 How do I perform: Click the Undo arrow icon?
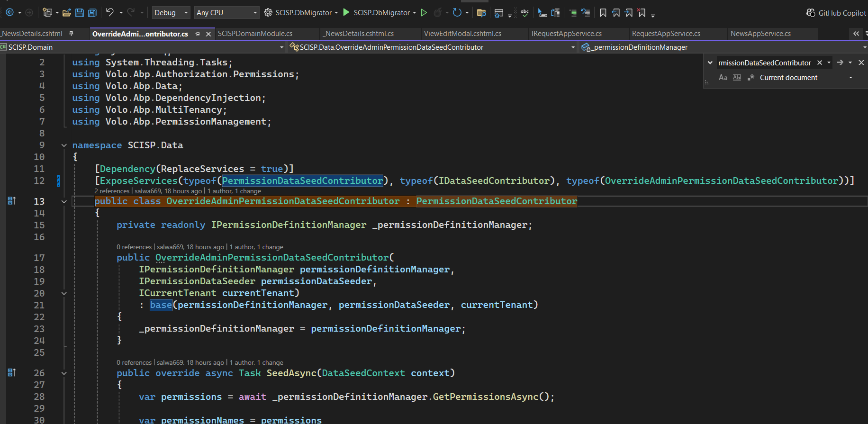coord(109,12)
